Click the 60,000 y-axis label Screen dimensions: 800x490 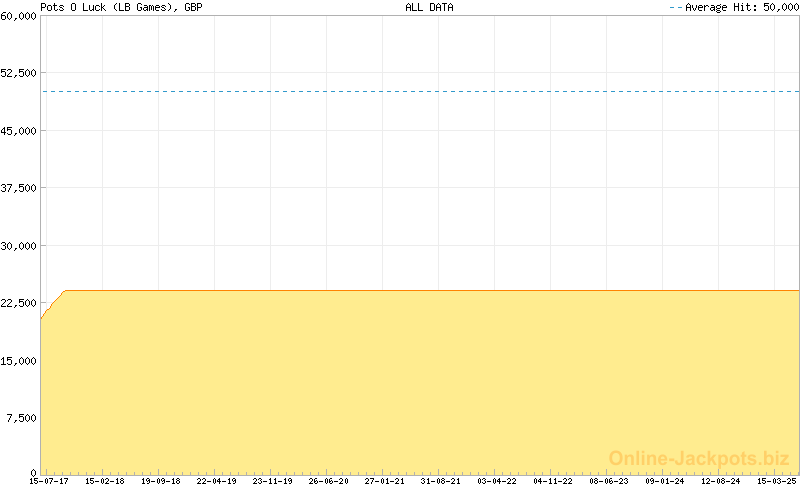click(x=19, y=16)
